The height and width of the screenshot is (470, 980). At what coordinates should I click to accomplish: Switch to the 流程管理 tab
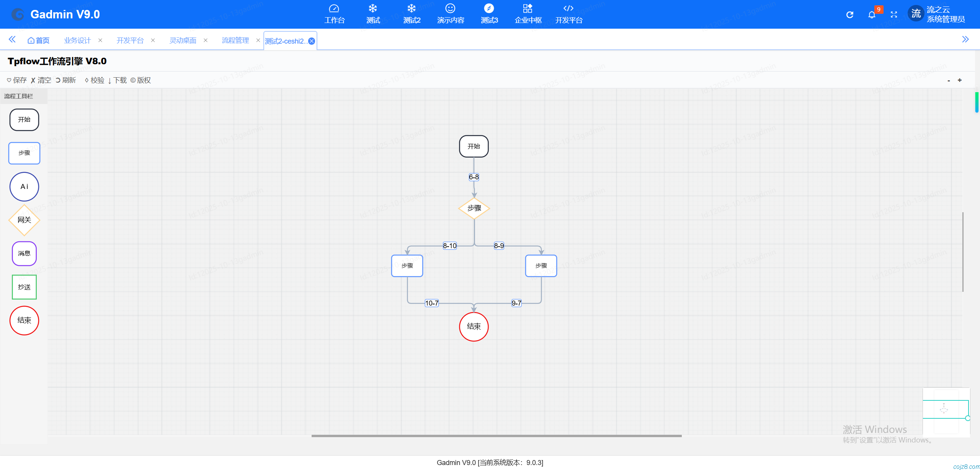coord(235,41)
